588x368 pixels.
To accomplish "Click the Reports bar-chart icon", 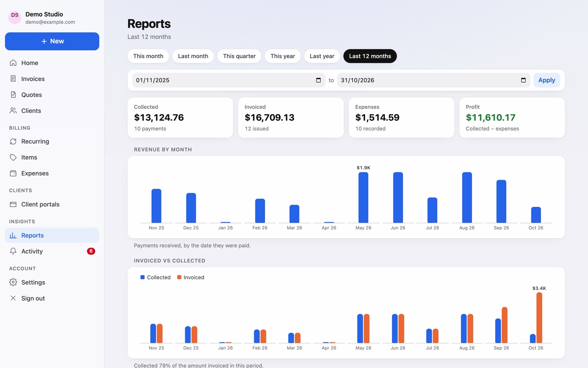I will [x=13, y=236].
